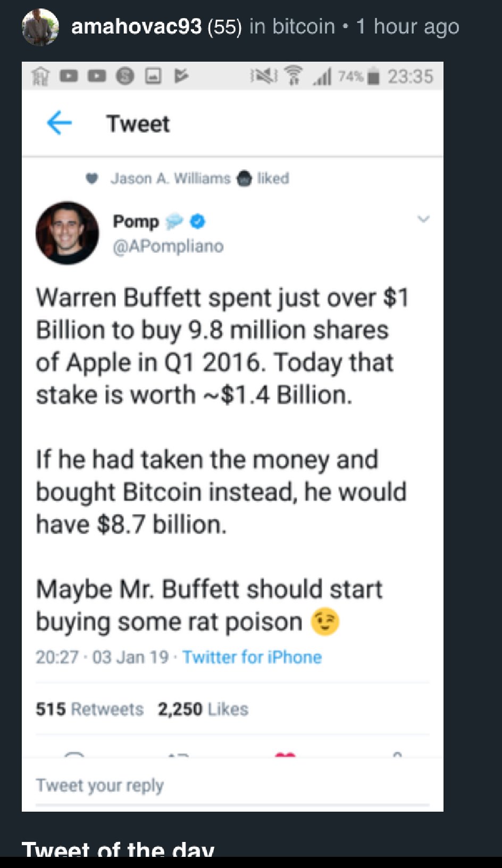The height and width of the screenshot is (868, 502).
Task: Click Pomp's profile picture
Action: click(x=67, y=233)
